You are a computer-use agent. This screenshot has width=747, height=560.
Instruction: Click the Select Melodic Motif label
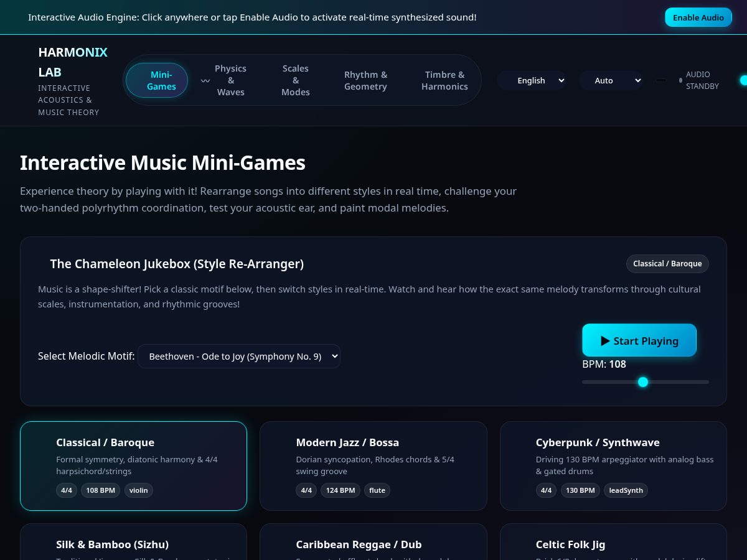click(86, 356)
